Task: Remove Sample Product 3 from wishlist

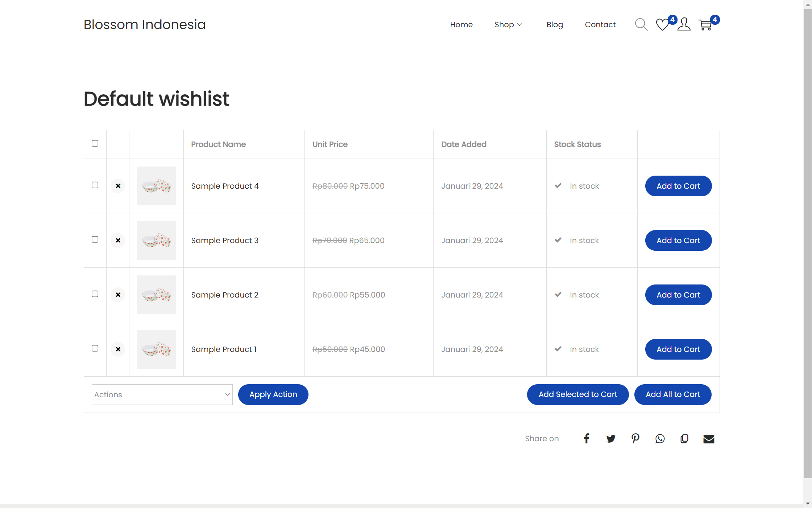Action: coord(118,240)
